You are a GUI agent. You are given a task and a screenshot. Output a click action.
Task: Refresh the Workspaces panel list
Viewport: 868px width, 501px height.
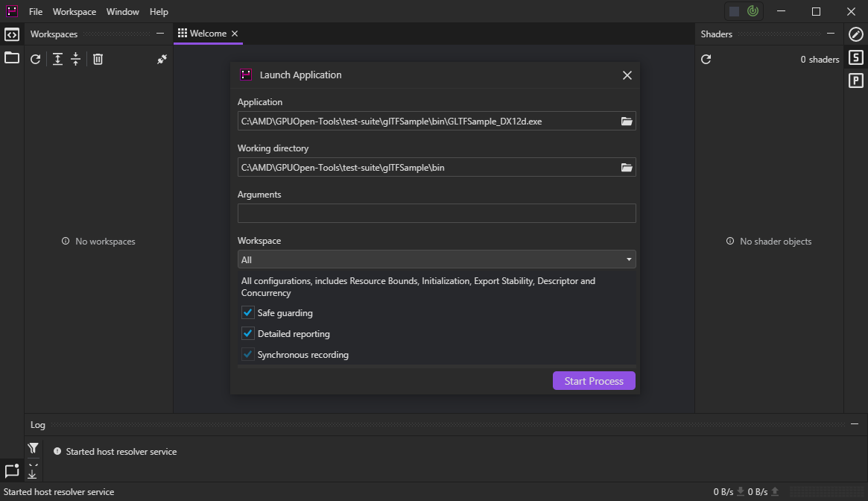click(x=35, y=60)
